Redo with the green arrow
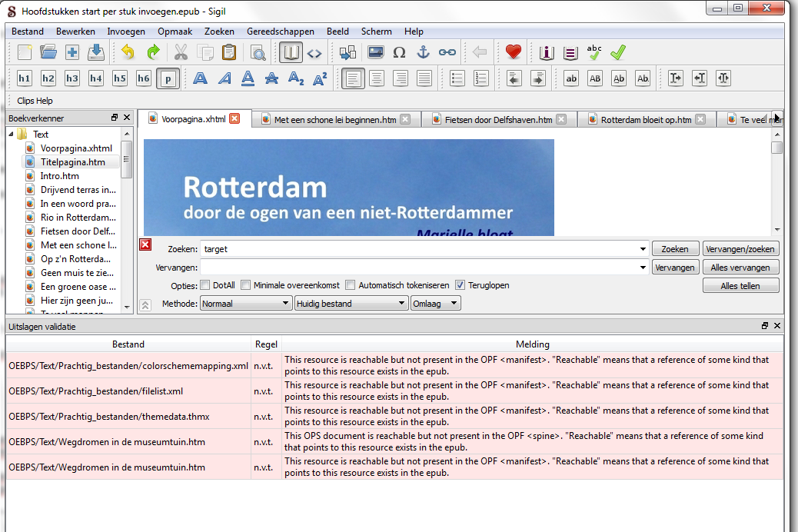The image size is (798, 532). (x=153, y=52)
